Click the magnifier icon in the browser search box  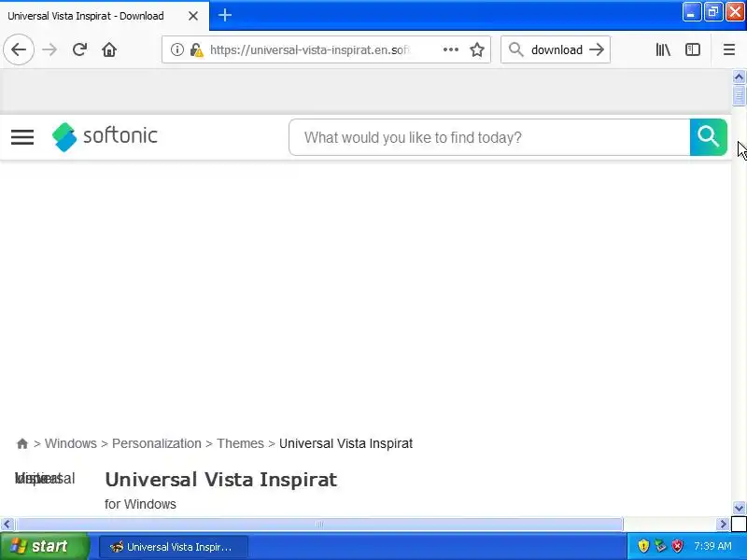(x=516, y=49)
